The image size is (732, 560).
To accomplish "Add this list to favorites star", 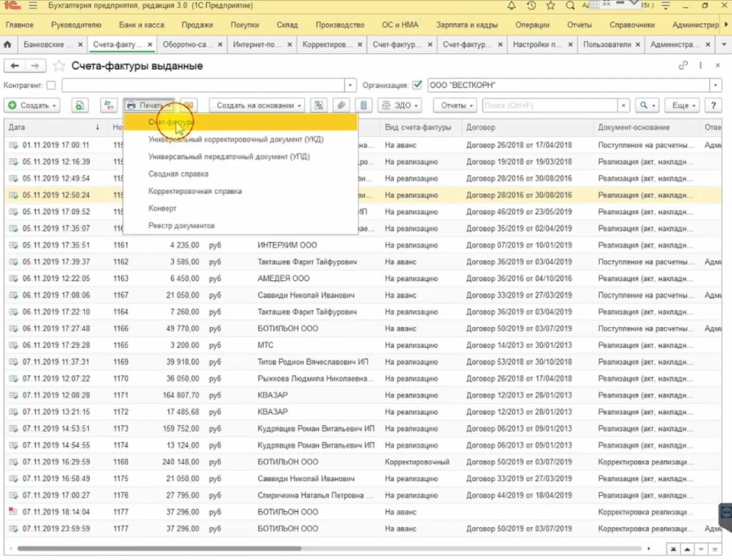I will coord(60,66).
